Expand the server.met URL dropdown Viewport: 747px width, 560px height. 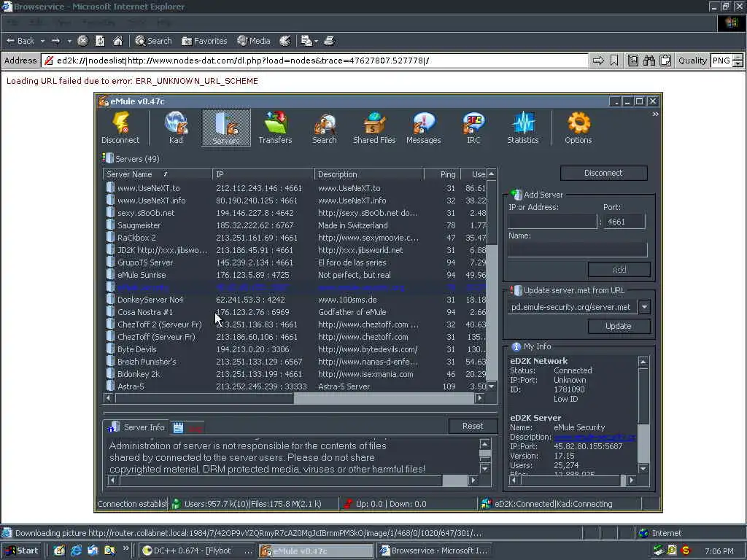point(644,307)
